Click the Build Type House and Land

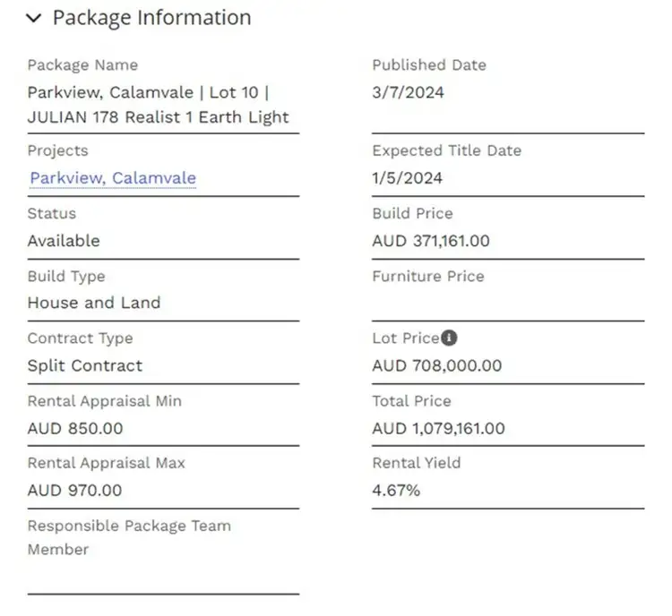click(x=94, y=303)
